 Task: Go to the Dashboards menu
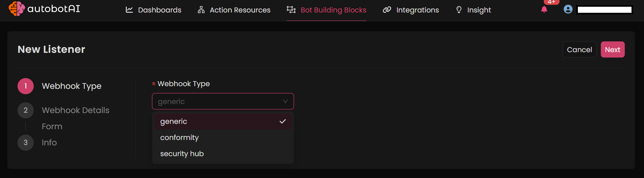pyautogui.click(x=160, y=10)
